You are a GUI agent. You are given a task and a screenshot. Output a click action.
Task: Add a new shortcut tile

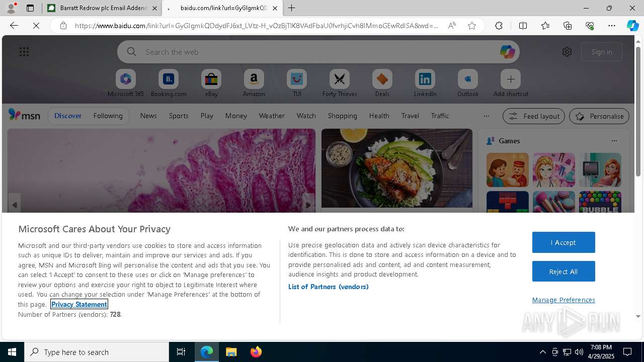coord(511,83)
